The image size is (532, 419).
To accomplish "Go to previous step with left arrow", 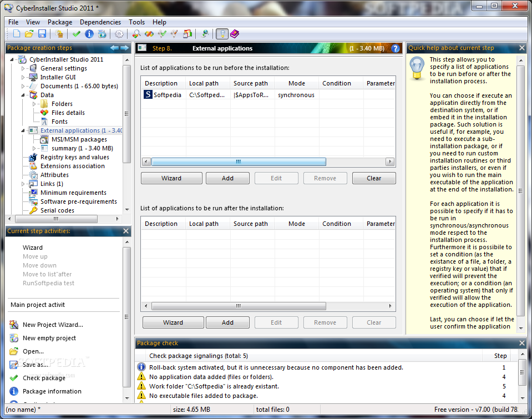I will pos(114,48).
